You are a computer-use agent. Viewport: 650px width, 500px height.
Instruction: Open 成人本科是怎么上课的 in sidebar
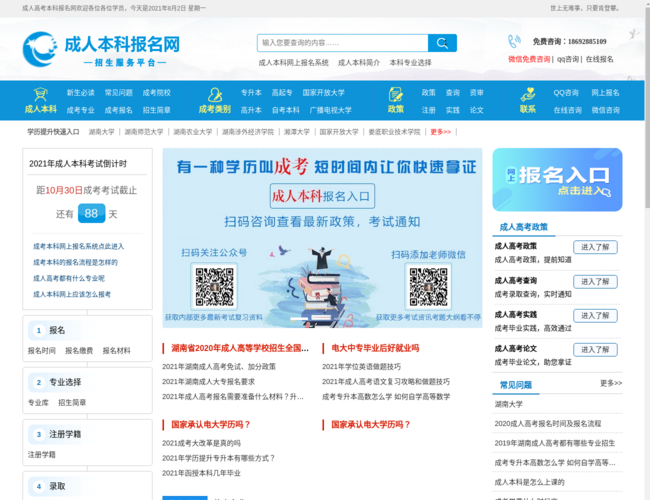click(529, 482)
